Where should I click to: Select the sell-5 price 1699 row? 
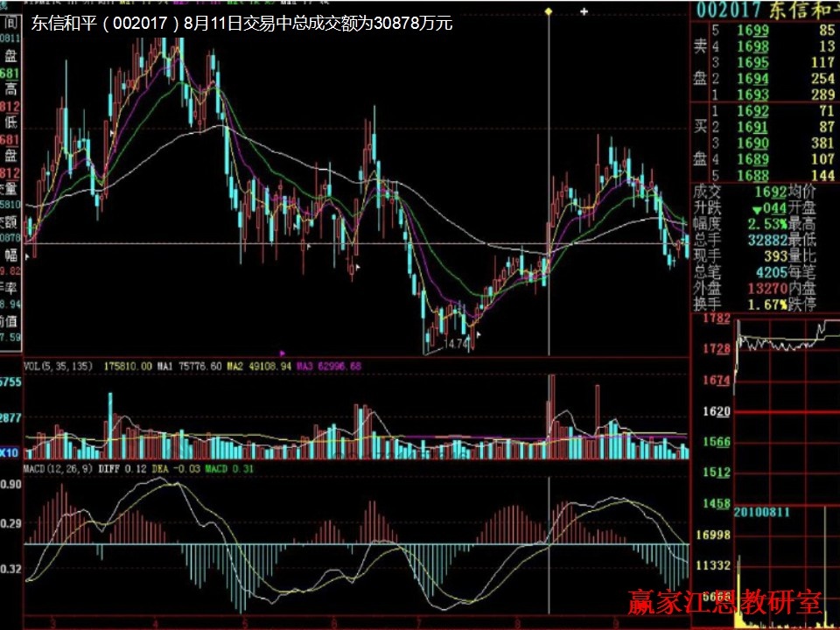[752, 31]
